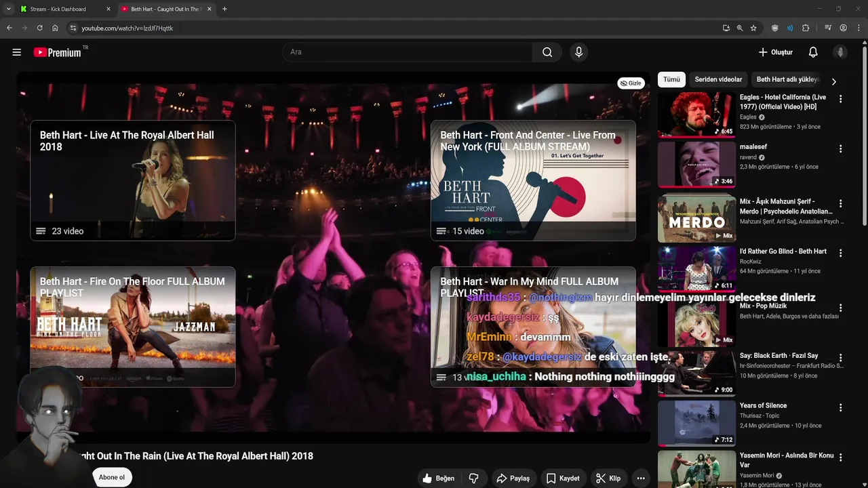Viewport: 868px width, 488px height.
Task: Save the video with Kaydet
Action: 563,479
